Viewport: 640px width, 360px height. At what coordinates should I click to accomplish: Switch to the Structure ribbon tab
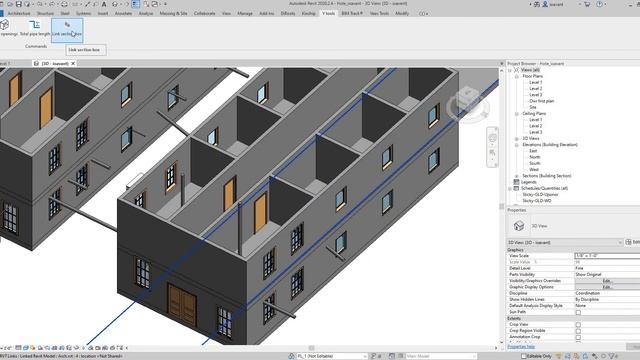click(45, 13)
